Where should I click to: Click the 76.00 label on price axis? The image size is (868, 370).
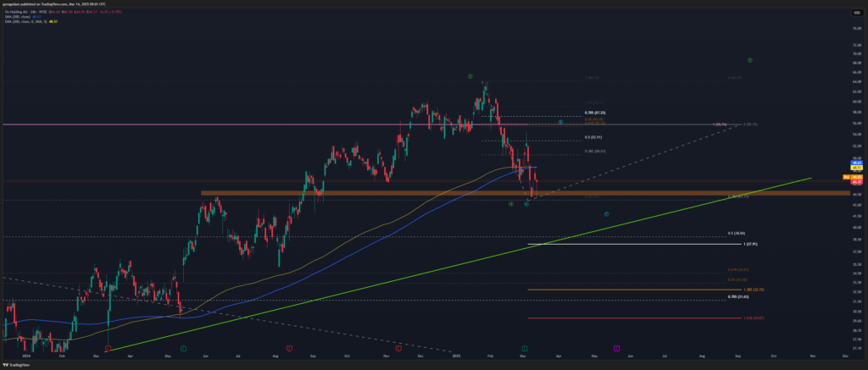click(x=856, y=28)
